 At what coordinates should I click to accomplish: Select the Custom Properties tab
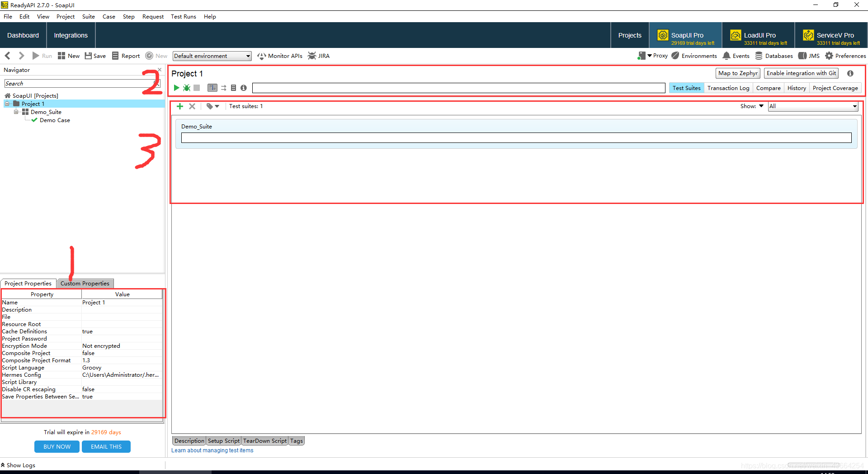coord(85,284)
